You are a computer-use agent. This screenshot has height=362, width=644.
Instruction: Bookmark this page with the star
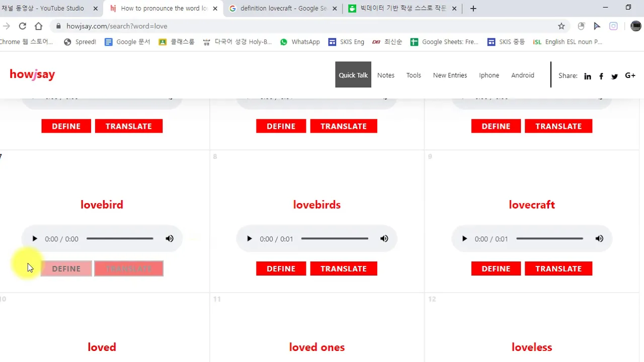pos(561,26)
